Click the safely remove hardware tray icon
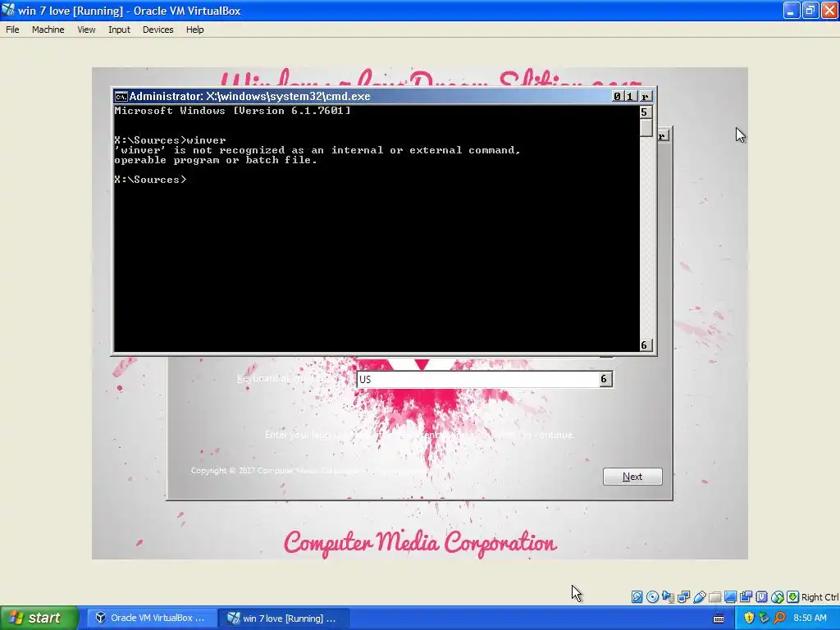This screenshot has width=840, height=630. [x=764, y=619]
